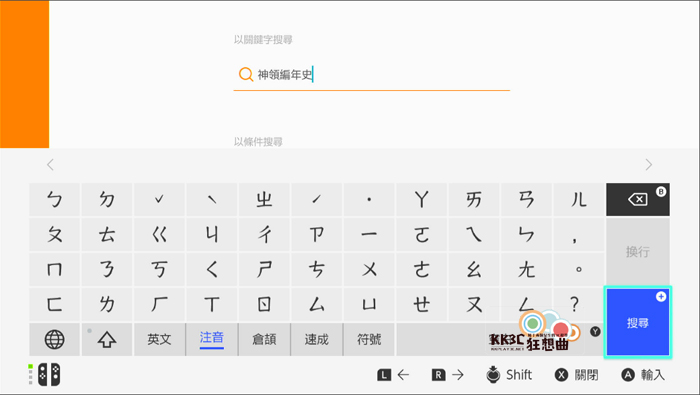Viewport: 700px width, 395px height.
Task: Tap the 。 full stop key
Action: click(579, 269)
